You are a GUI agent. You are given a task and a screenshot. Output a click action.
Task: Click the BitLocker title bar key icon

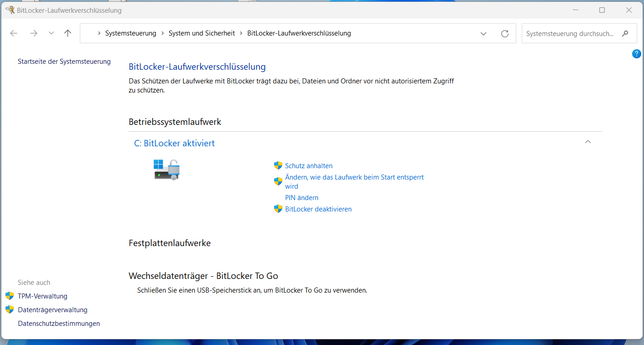click(10, 10)
